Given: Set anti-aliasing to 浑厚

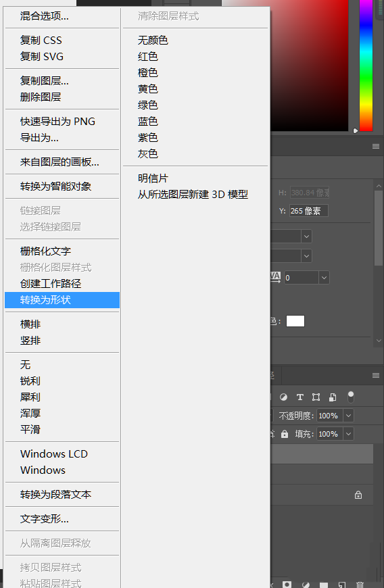Looking at the screenshot, I should click(x=30, y=413).
